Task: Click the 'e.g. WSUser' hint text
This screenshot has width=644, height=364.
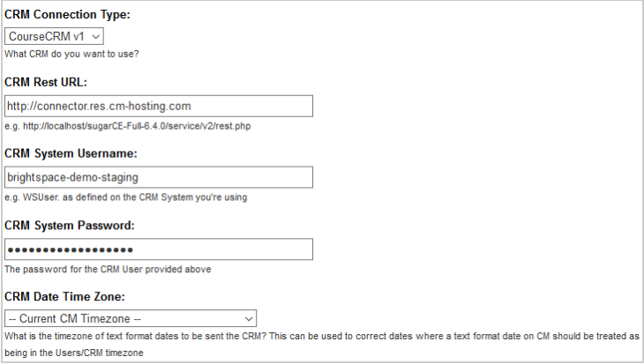Action: point(125,197)
